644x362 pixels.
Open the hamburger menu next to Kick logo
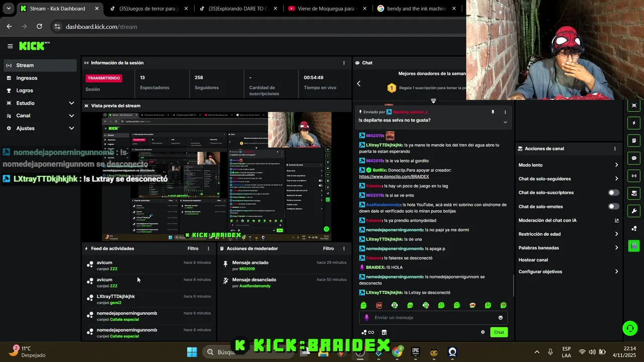coord(10,46)
